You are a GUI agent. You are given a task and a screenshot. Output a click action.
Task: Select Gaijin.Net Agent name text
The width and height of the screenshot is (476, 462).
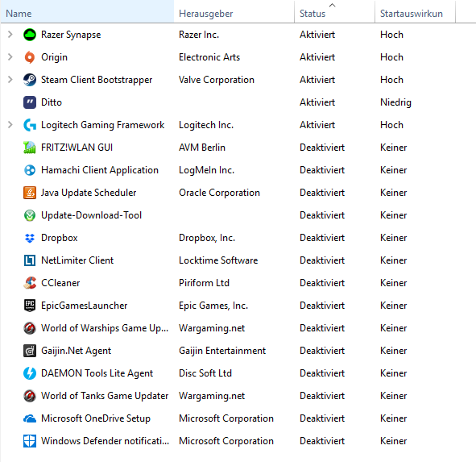coord(77,351)
